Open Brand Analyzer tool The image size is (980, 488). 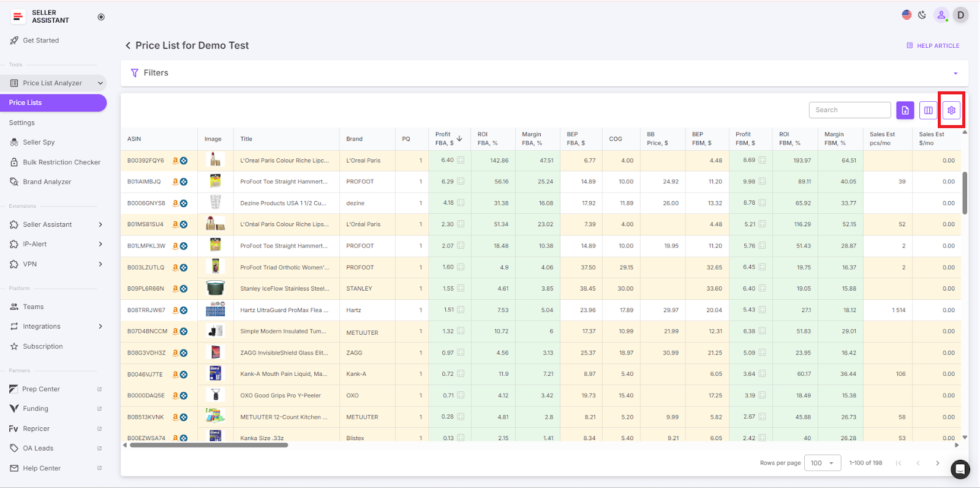pos(47,182)
